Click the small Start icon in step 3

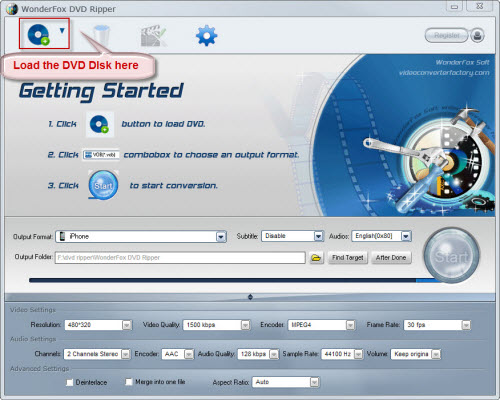click(103, 185)
